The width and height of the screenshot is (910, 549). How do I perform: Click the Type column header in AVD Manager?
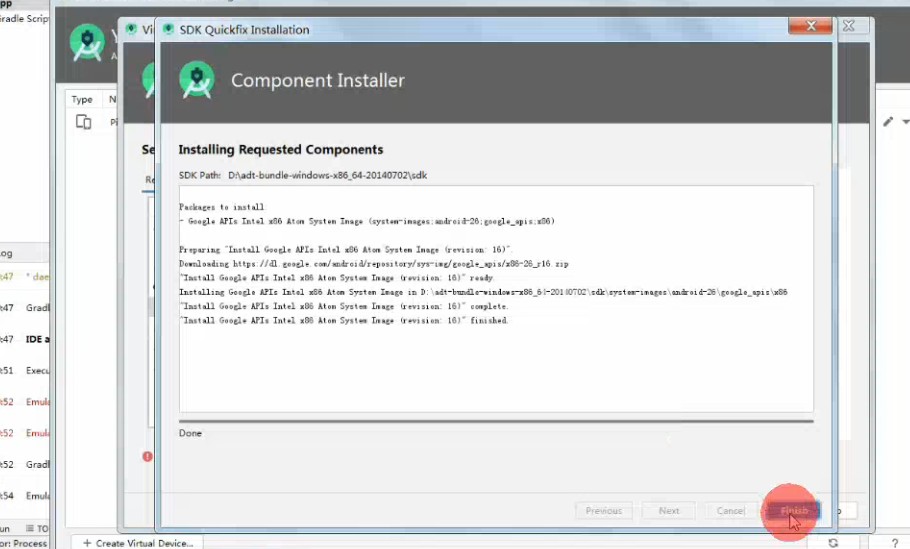82,99
